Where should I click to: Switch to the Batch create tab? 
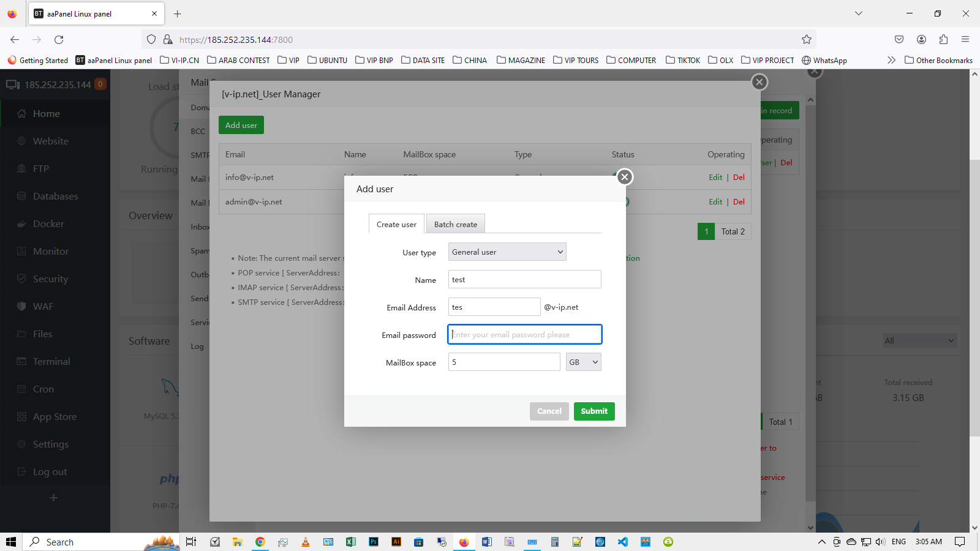(x=455, y=225)
